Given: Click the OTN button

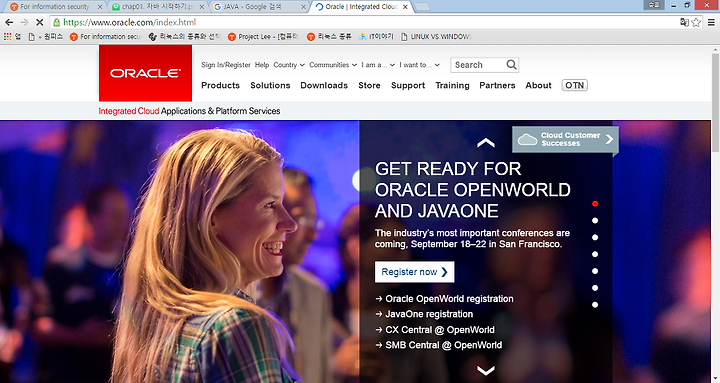Looking at the screenshot, I should click(x=574, y=85).
